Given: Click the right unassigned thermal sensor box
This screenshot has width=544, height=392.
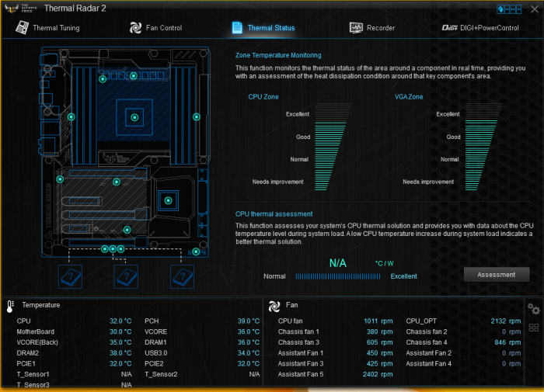Looking at the screenshot, I should pos(182,276).
